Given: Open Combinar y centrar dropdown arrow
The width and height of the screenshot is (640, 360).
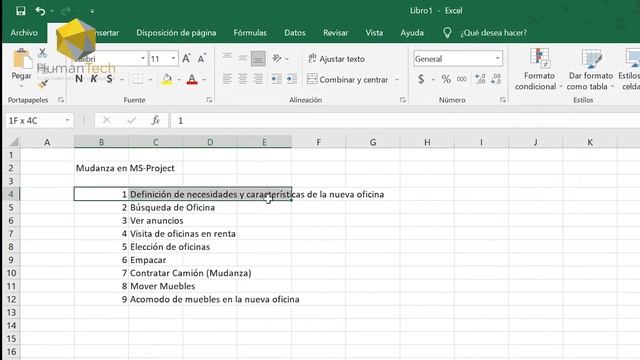Looking at the screenshot, I should 397,80.
